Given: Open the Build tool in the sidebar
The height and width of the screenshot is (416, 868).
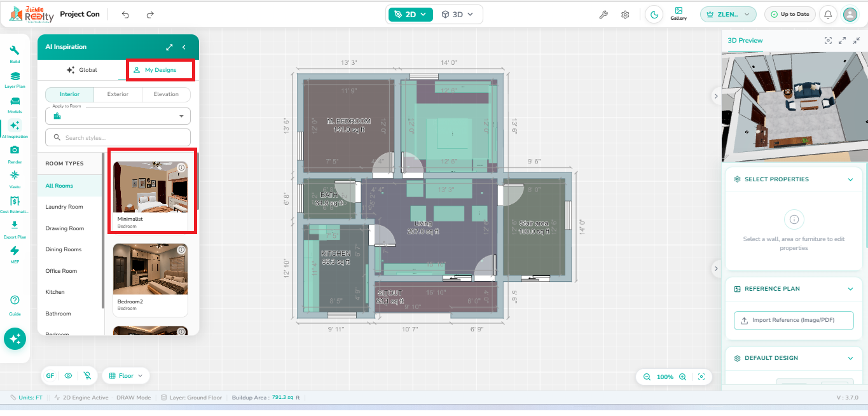Looking at the screenshot, I should click(15, 53).
